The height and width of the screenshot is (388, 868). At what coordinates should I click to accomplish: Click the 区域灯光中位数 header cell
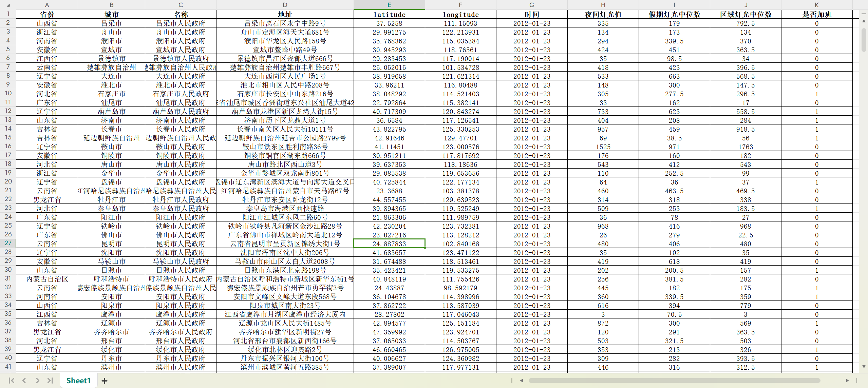(x=746, y=14)
